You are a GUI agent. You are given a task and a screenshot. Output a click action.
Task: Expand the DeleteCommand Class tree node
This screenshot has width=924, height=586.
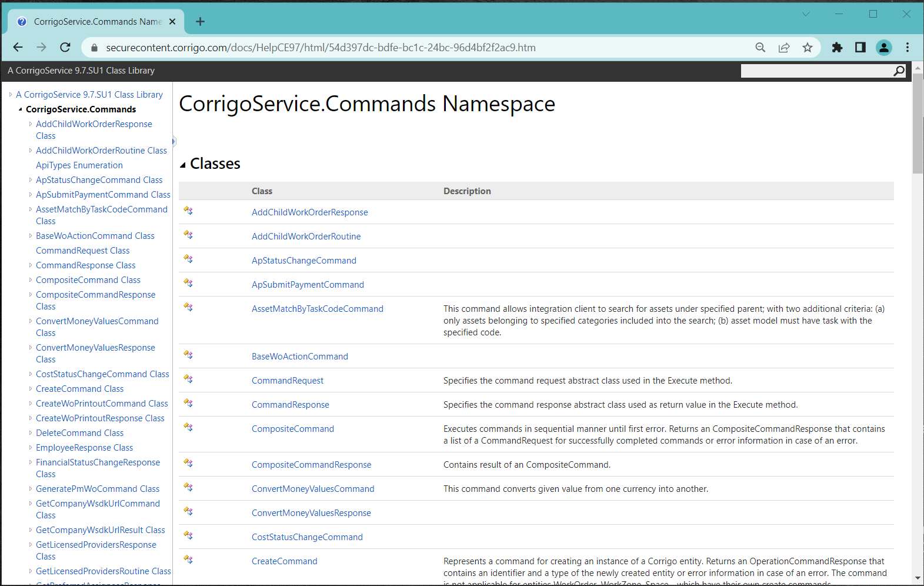tap(31, 432)
